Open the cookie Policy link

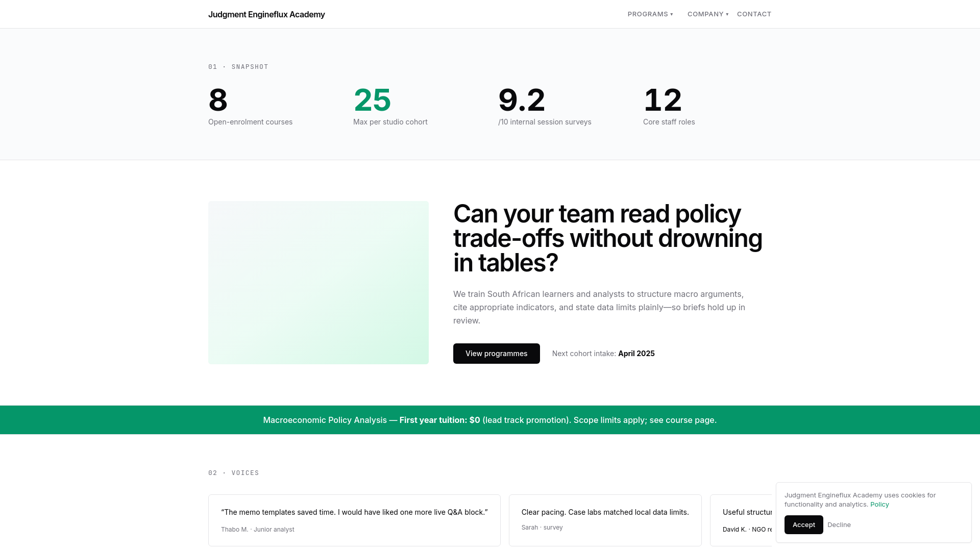pos(879,504)
